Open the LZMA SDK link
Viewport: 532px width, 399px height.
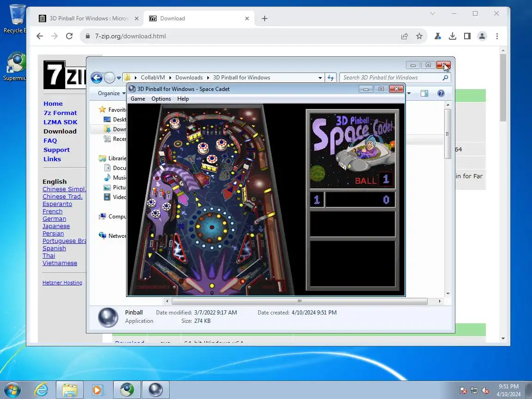pyautogui.click(x=60, y=122)
